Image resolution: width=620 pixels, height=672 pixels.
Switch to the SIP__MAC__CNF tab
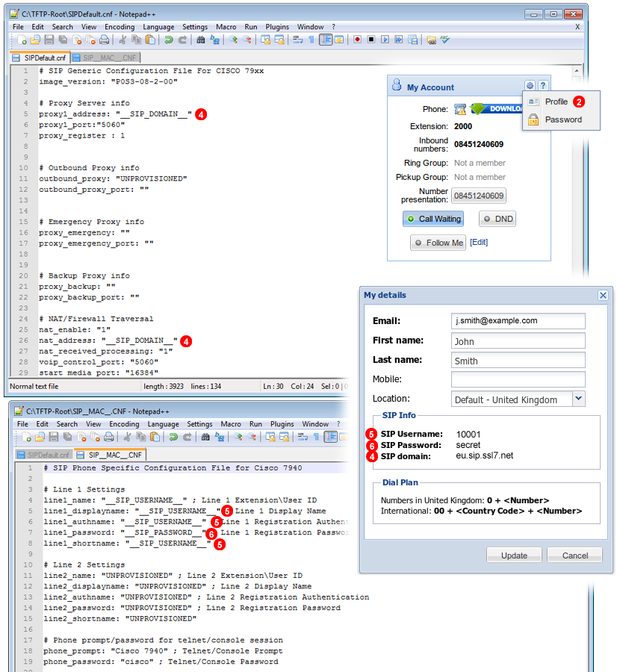click(108, 57)
